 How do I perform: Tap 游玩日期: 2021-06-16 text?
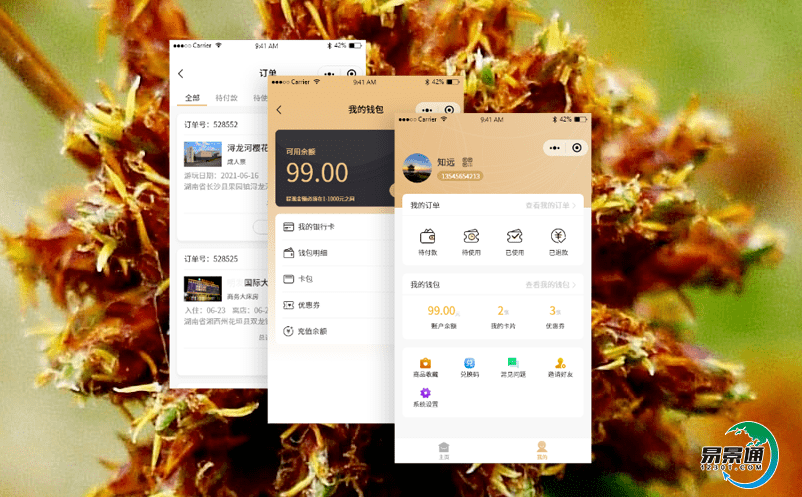[221, 175]
